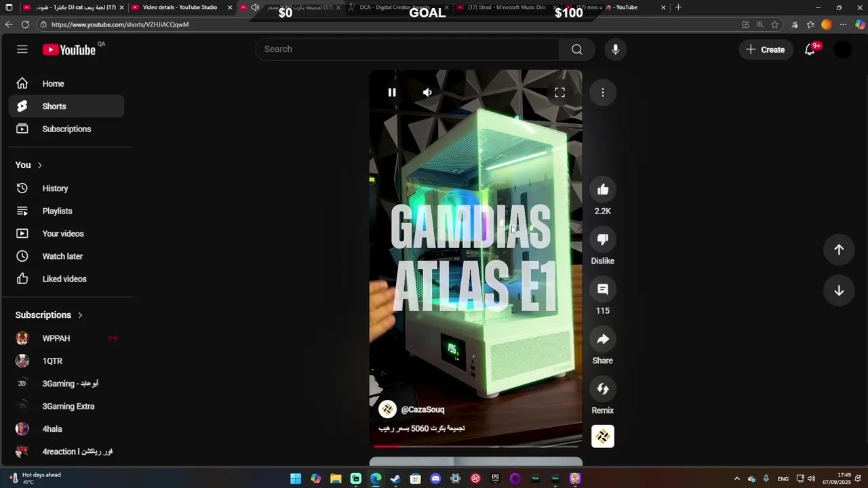Screen dimensions: 868x488
Task: Open a new browser tab
Action: (678, 7)
